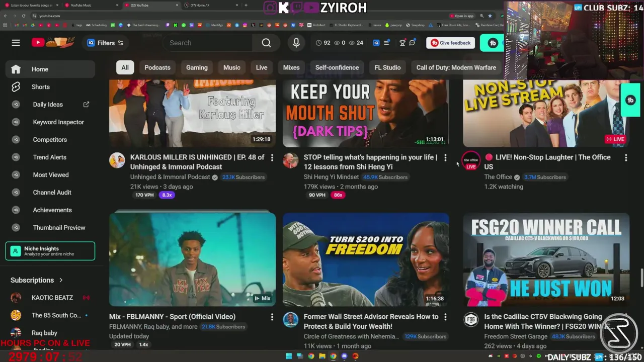Select the Live filter chip

tap(262, 67)
